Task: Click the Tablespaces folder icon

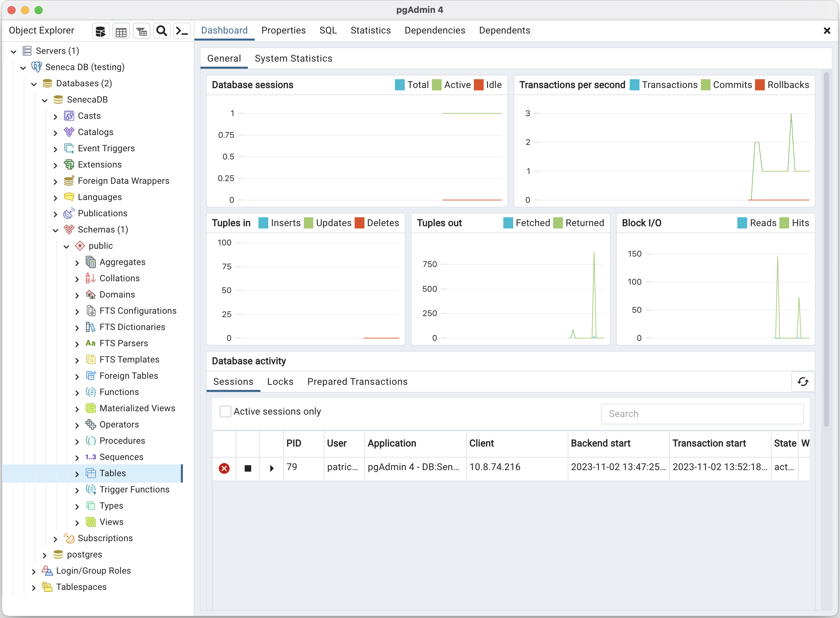Action: [47, 587]
